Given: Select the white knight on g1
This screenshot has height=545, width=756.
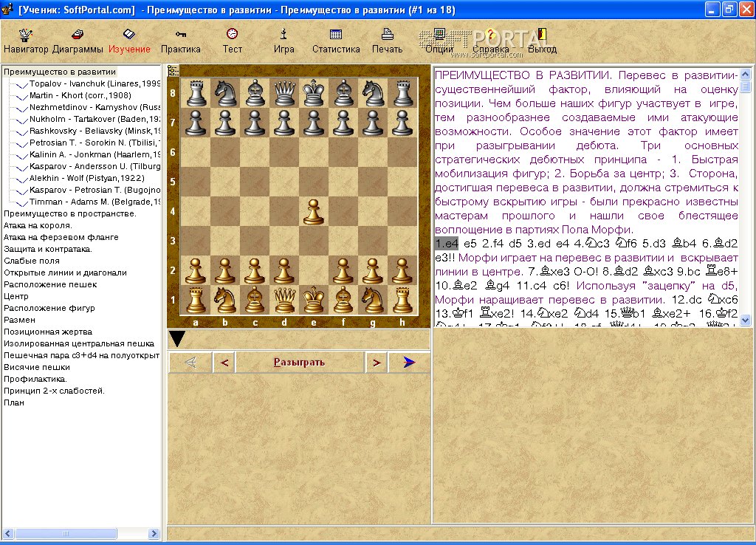Looking at the screenshot, I should [x=373, y=300].
